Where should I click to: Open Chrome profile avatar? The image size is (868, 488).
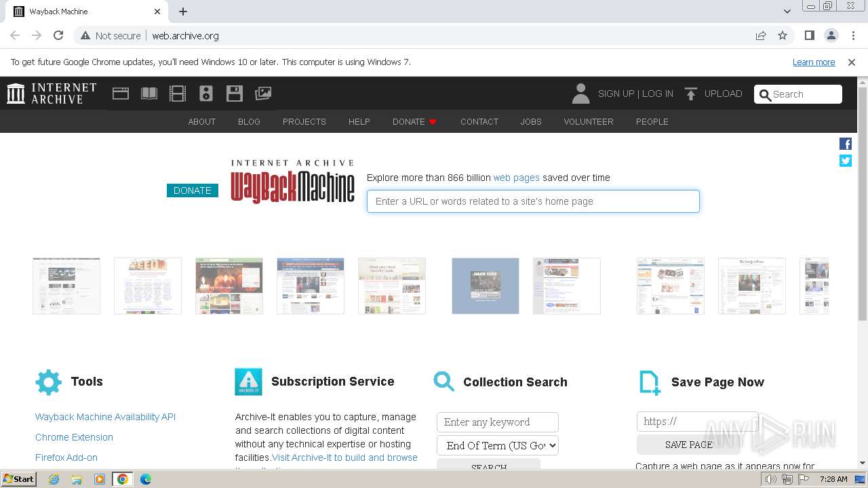pyautogui.click(x=831, y=35)
